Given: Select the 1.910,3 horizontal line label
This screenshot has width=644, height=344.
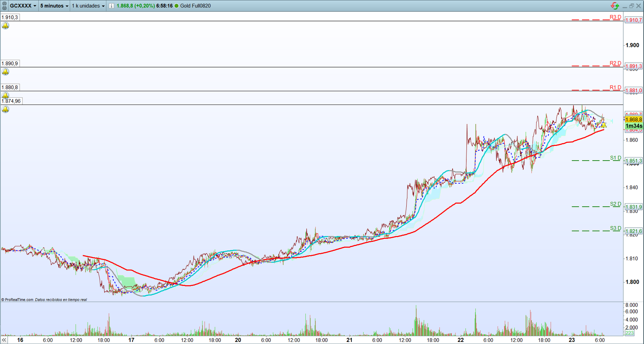Looking at the screenshot, I should click(x=10, y=17).
